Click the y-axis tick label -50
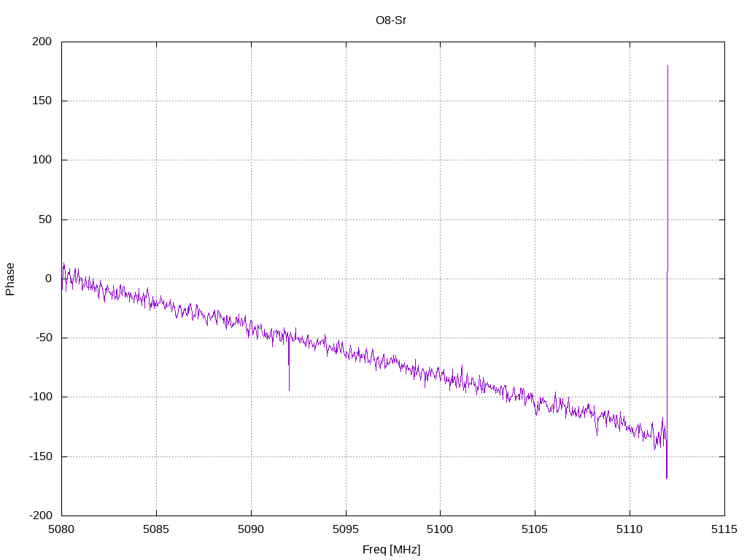This screenshot has width=747, height=560. (43, 338)
